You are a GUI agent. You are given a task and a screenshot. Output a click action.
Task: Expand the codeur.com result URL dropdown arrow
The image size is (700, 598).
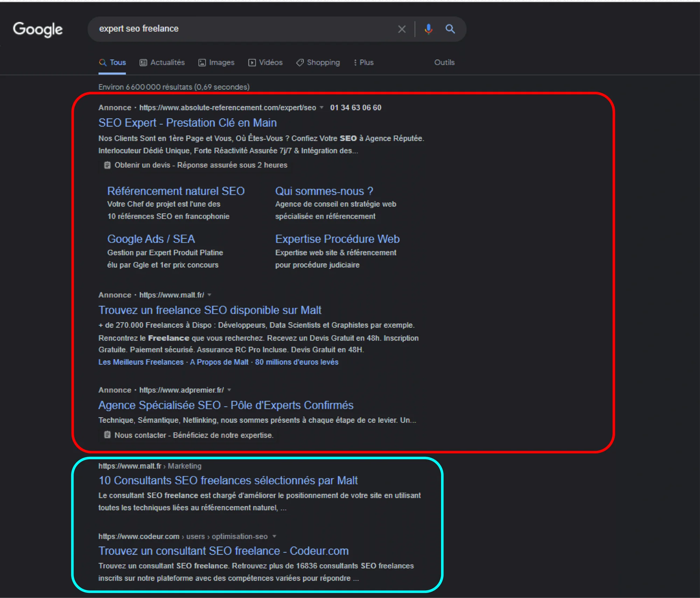[x=274, y=536]
